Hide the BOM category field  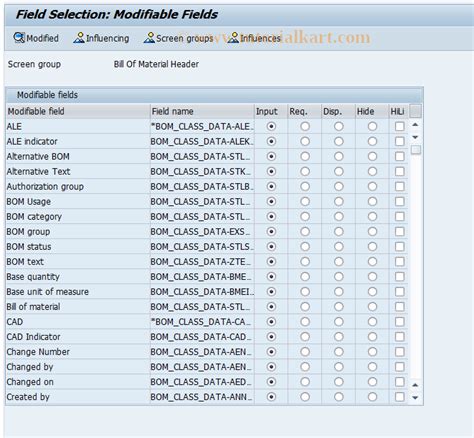point(372,216)
